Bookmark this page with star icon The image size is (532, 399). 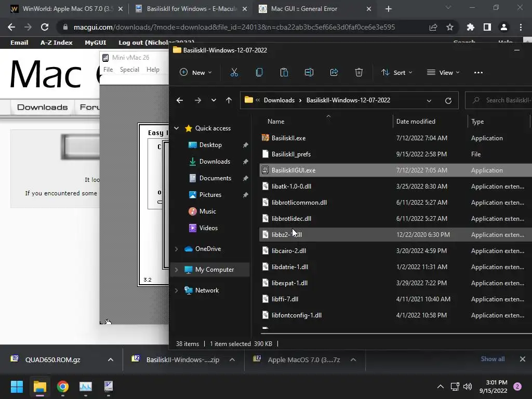pos(450,27)
